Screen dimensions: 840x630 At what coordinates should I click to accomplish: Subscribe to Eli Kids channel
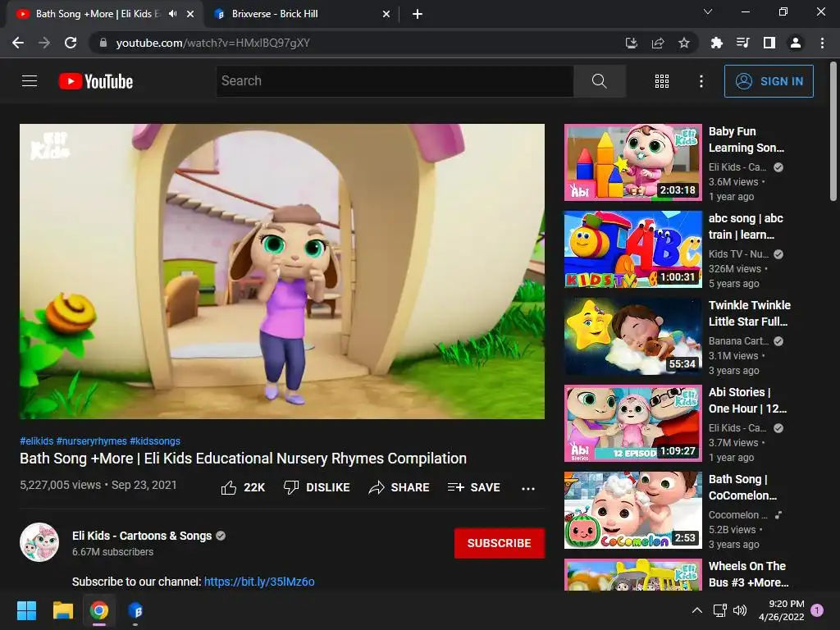point(500,543)
